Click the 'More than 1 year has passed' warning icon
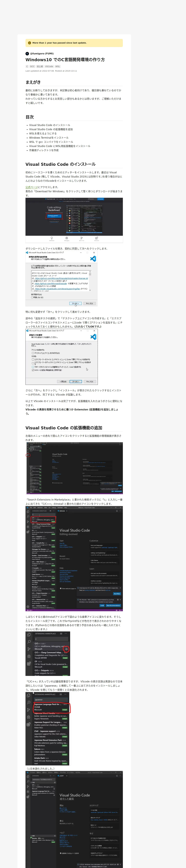Viewport: 186px width, 868px height. click(30, 43)
